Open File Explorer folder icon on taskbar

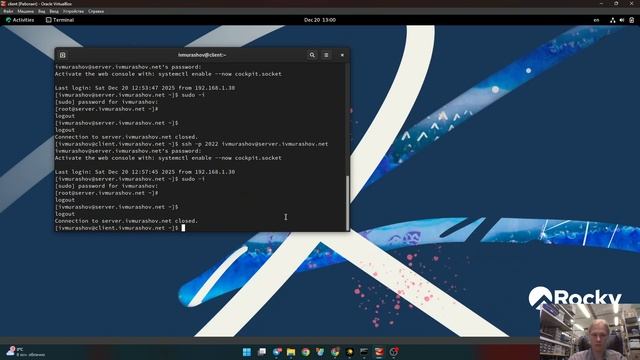coord(291,352)
